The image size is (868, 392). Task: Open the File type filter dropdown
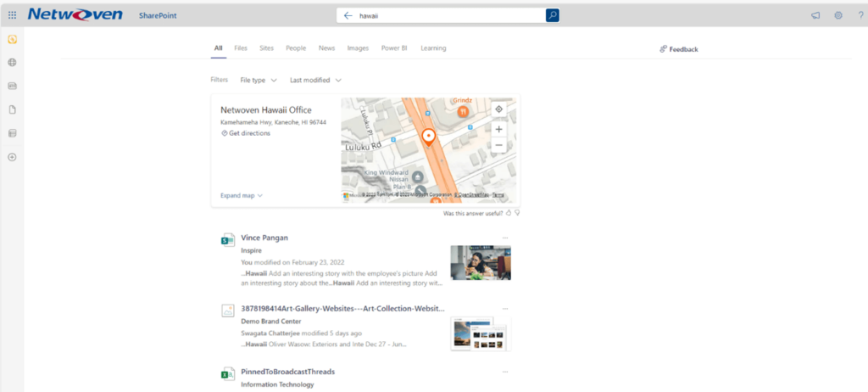pos(259,81)
